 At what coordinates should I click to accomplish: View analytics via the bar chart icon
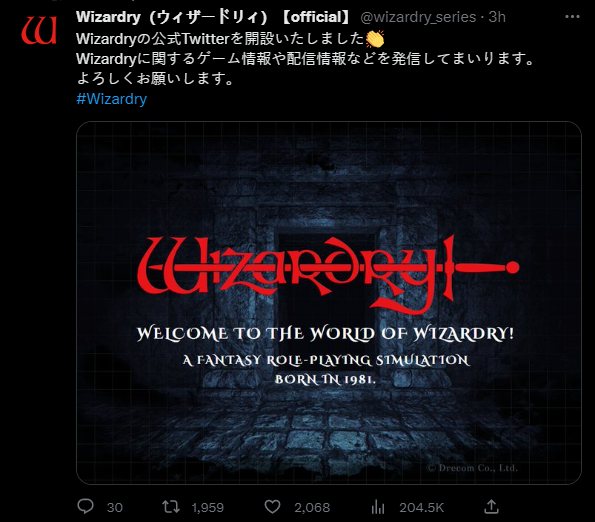(x=378, y=507)
